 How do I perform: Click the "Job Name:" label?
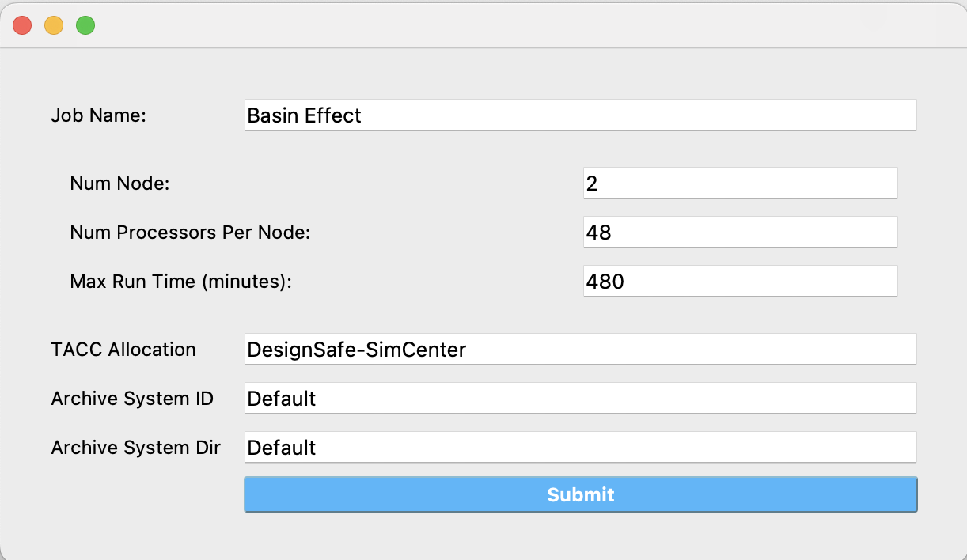tap(99, 115)
